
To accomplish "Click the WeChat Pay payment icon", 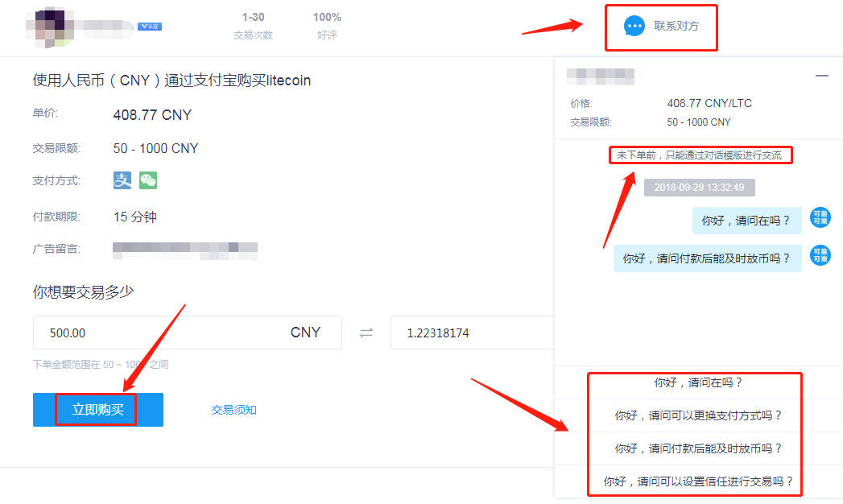I will [148, 180].
